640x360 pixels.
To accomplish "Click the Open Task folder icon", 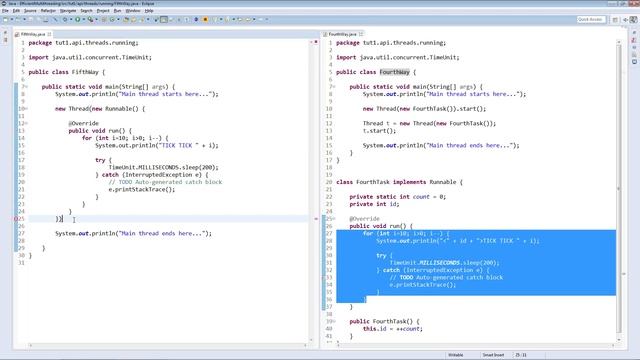I will (133, 19).
